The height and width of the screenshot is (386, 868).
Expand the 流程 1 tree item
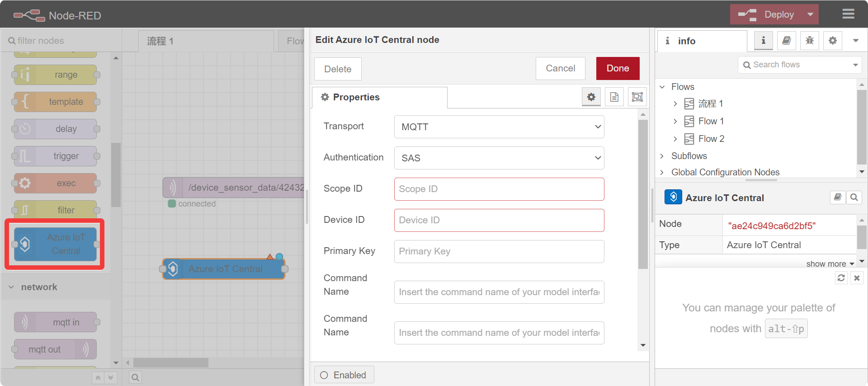pyautogui.click(x=675, y=104)
